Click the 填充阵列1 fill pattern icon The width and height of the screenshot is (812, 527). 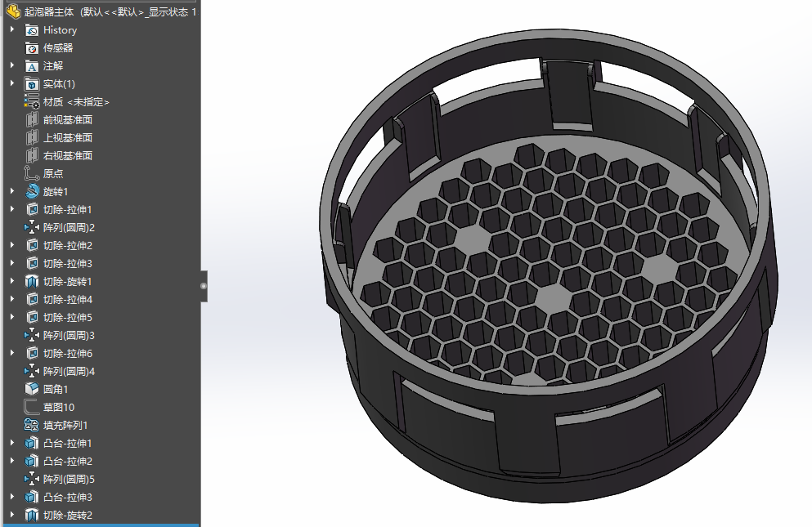click(x=32, y=425)
